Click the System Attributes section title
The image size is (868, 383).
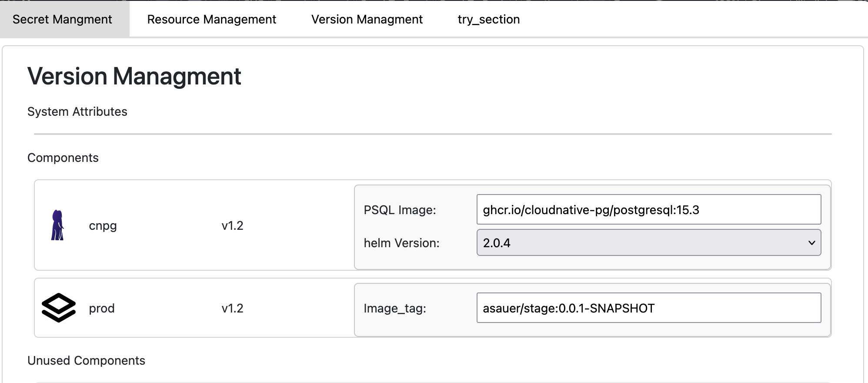[x=77, y=112]
